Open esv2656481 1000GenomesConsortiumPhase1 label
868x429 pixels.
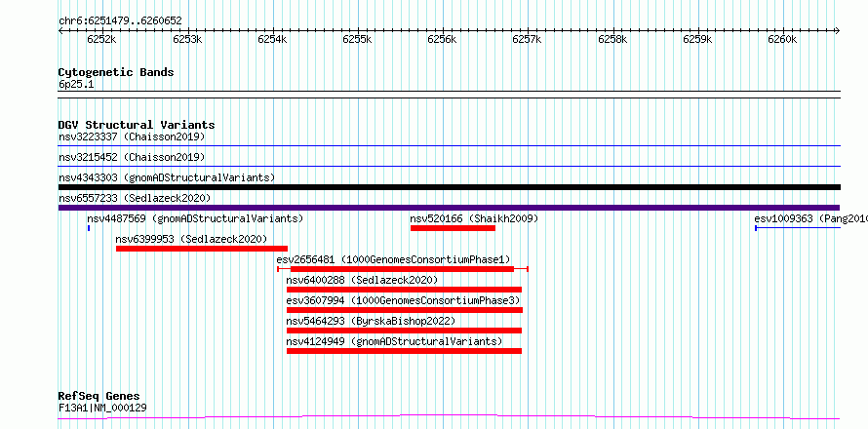(x=393, y=259)
